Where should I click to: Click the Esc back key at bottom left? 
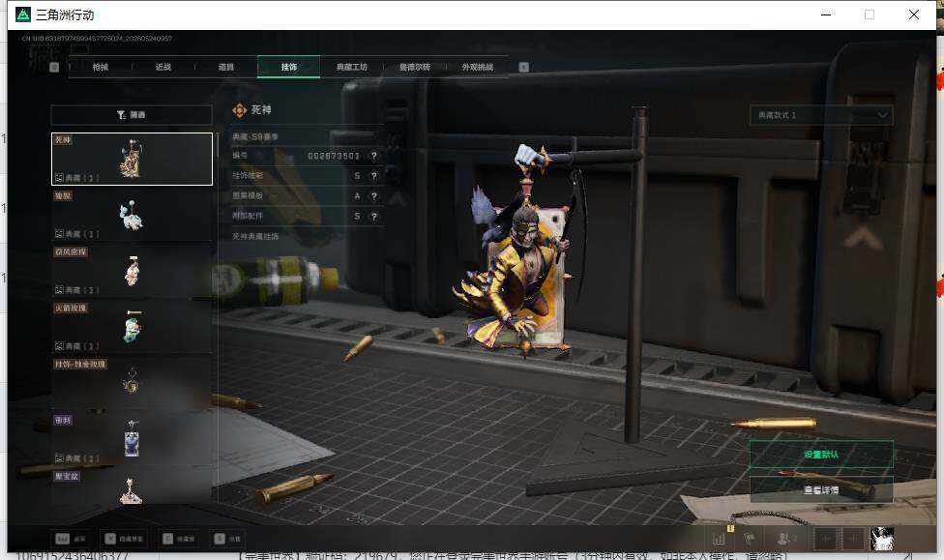[x=71, y=539]
